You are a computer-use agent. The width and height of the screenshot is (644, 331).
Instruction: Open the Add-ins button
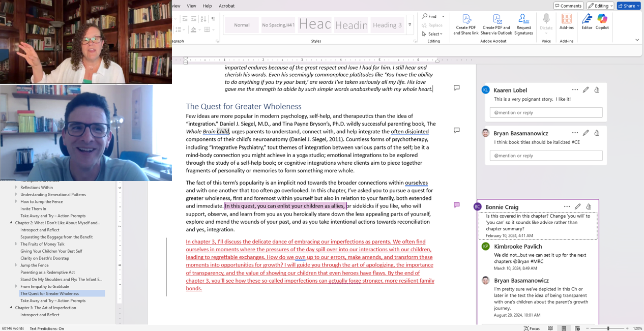coord(566,22)
